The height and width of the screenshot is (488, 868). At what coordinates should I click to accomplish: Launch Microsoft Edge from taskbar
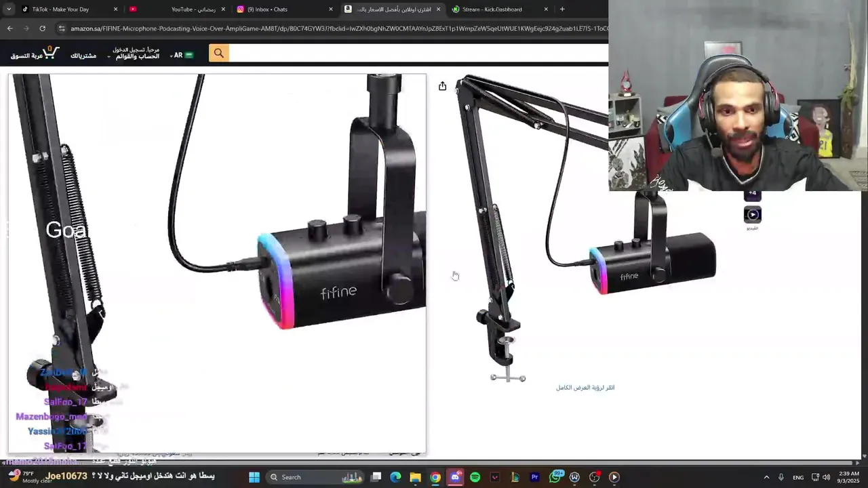[x=395, y=477]
